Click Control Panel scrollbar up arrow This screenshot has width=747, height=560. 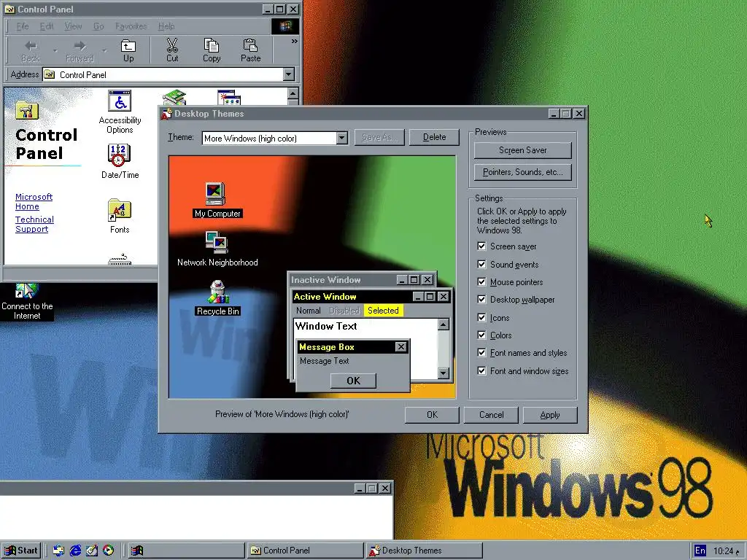pyautogui.click(x=293, y=93)
